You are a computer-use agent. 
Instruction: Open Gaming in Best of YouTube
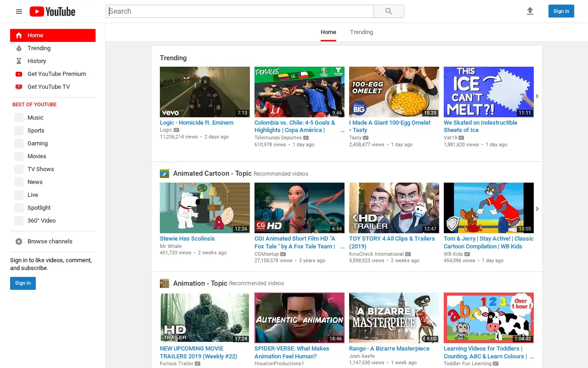[53, 144]
